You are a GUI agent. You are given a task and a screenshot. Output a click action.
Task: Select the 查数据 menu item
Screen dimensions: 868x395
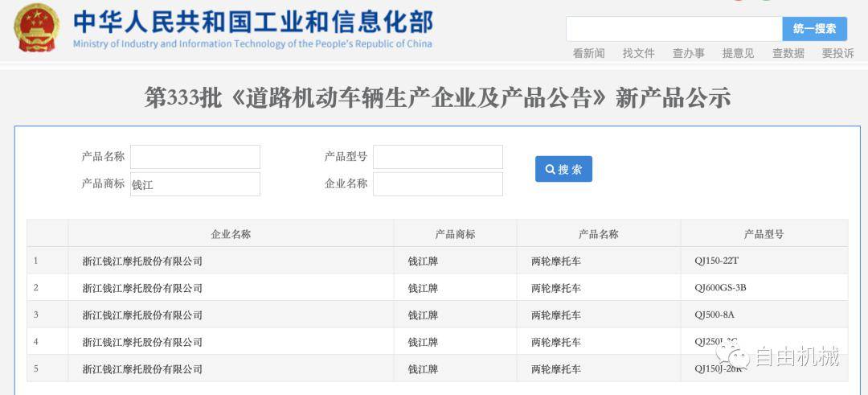[x=788, y=53]
